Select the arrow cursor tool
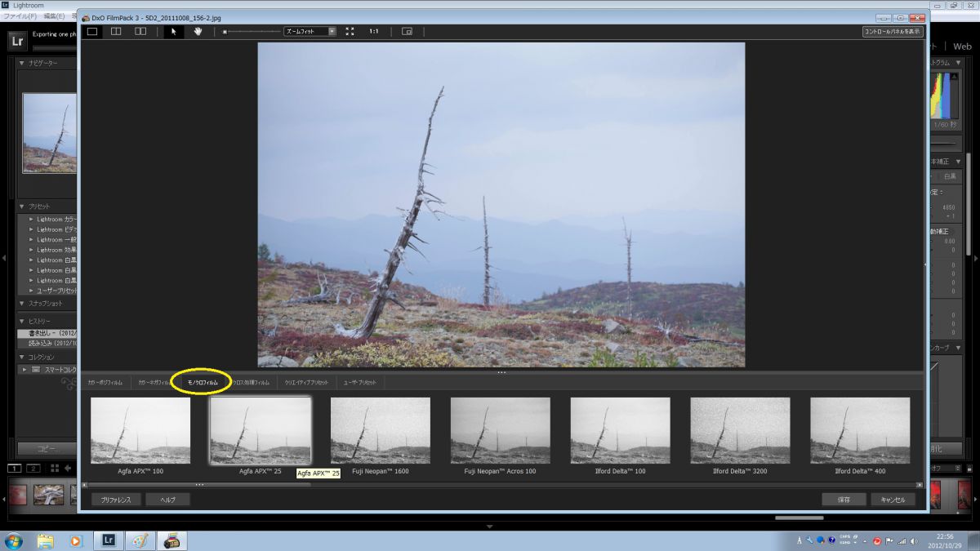 point(174,31)
